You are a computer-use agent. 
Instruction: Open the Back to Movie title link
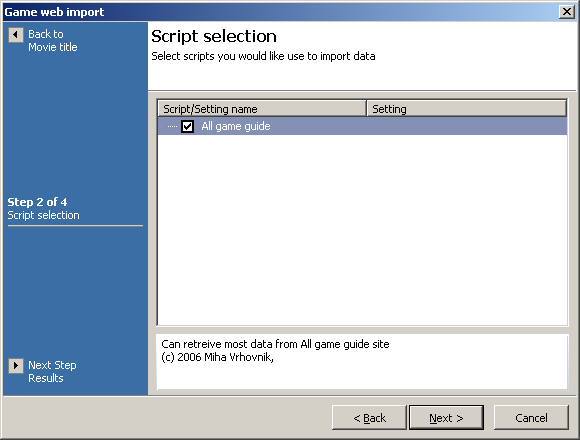click(53, 41)
